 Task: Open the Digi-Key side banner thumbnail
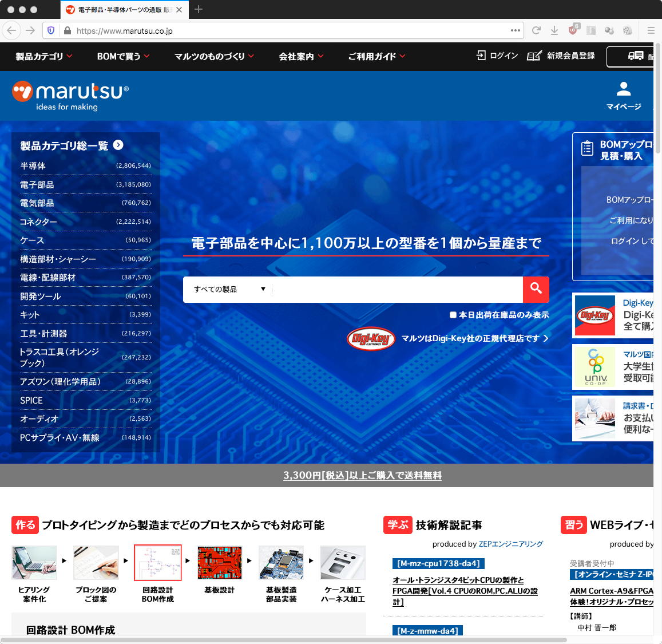tap(595, 315)
